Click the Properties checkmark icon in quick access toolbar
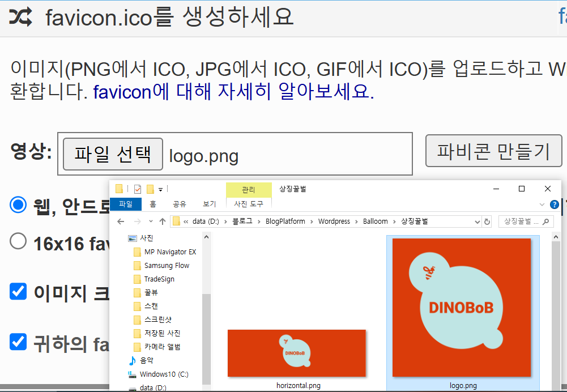 pos(138,189)
